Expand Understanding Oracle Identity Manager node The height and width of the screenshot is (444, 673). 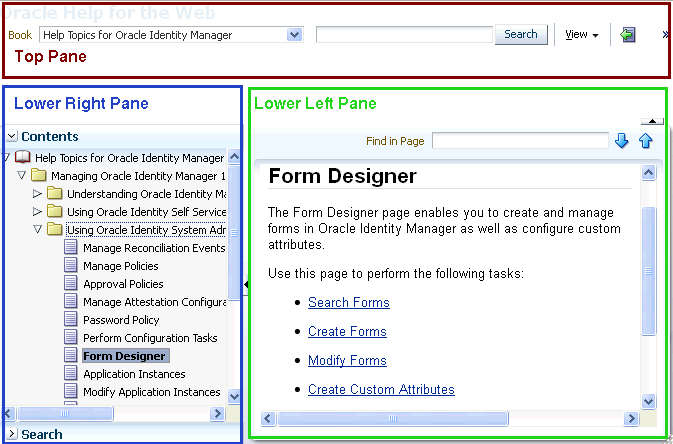(x=37, y=194)
